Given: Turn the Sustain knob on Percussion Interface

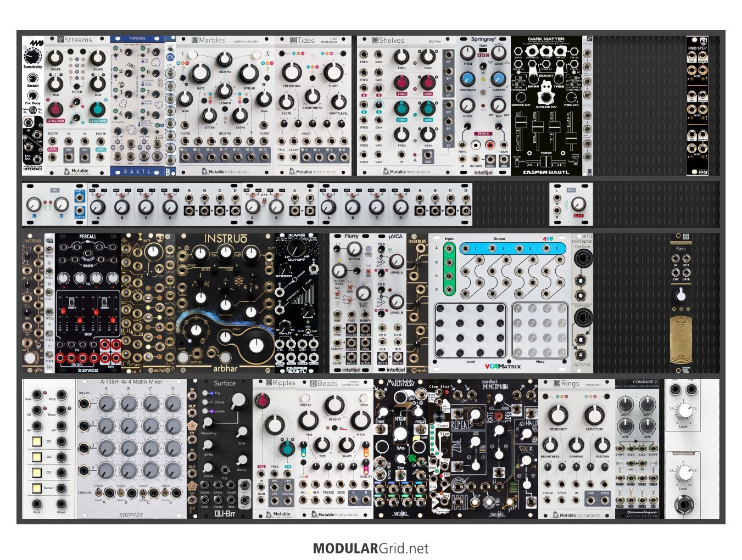Looking at the screenshot, I should click(x=33, y=79).
